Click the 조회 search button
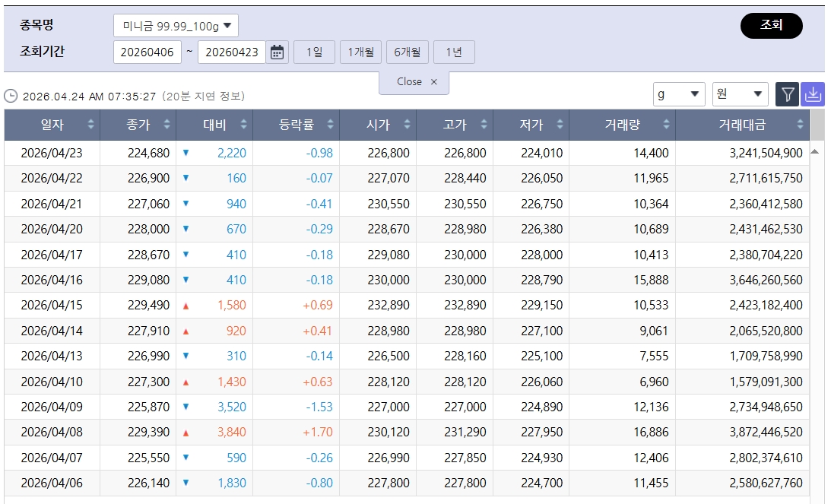 tap(771, 25)
